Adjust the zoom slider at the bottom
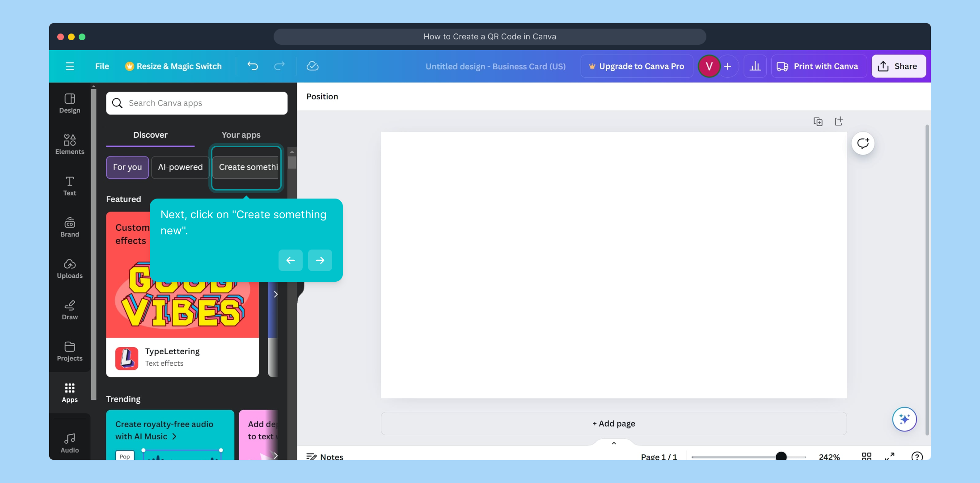Viewport: 980px width, 483px height. (x=781, y=456)
